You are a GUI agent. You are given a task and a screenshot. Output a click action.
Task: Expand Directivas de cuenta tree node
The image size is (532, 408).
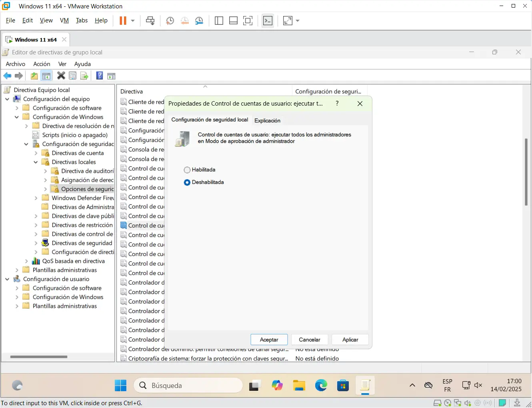[x=36, y=153]
